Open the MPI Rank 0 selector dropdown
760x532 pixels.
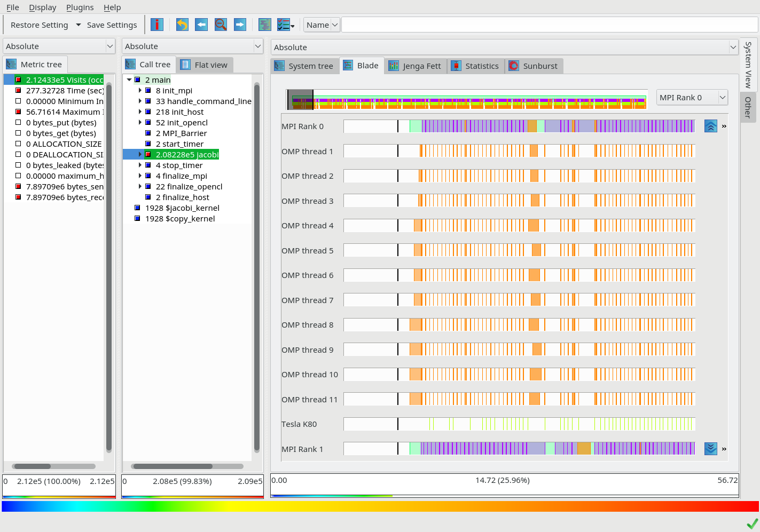692,97
